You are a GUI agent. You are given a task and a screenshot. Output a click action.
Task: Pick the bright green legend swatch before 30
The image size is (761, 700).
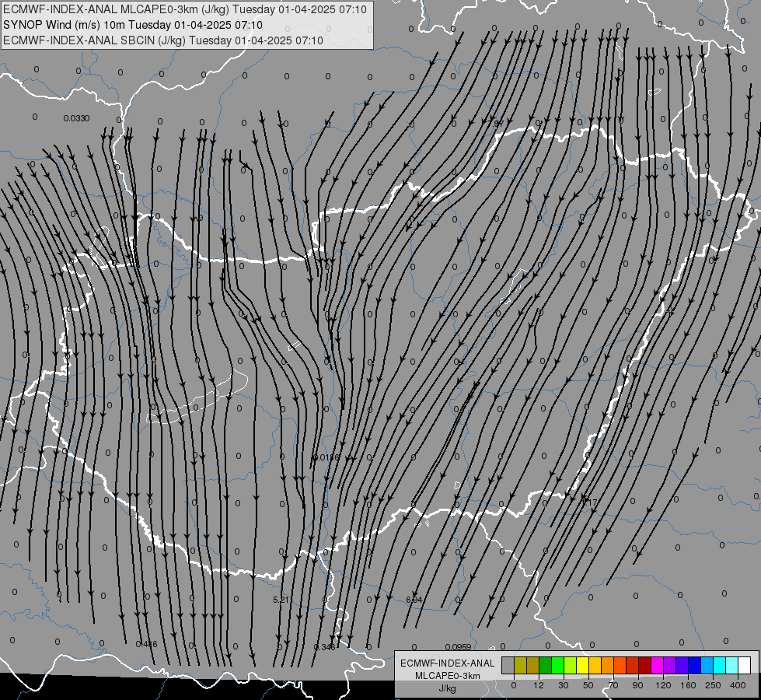557,665
